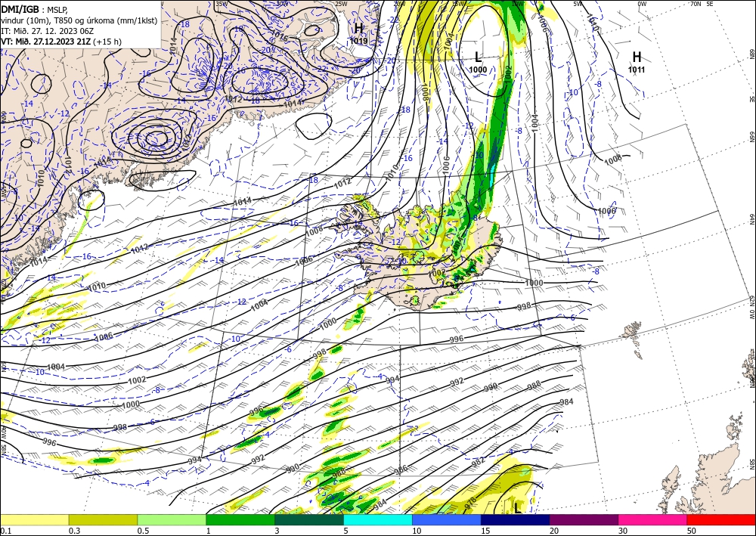
Task: Click the '35W' longitude label at the top
Action: click(221, 4)
